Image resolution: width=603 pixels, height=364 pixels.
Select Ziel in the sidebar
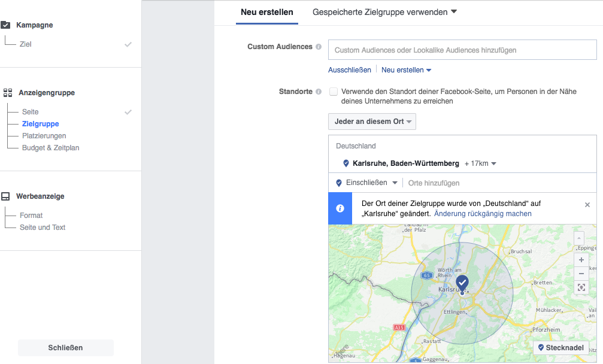[25, 44]
